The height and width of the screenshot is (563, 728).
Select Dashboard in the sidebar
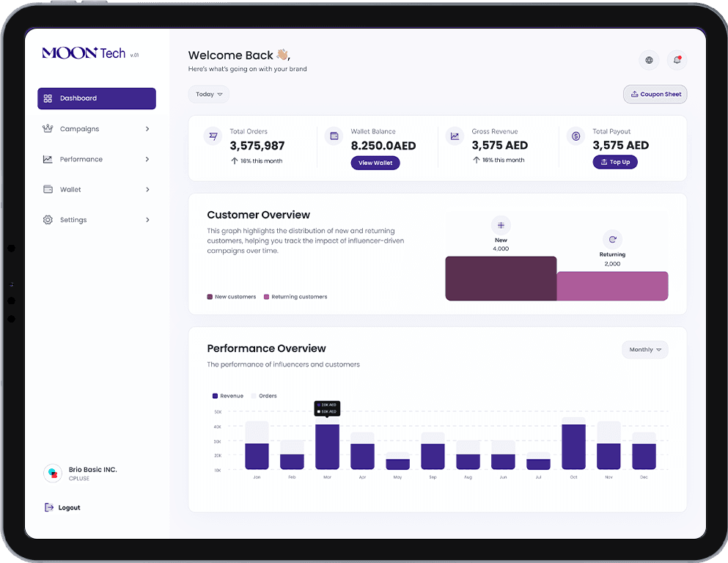click(96, 98)
